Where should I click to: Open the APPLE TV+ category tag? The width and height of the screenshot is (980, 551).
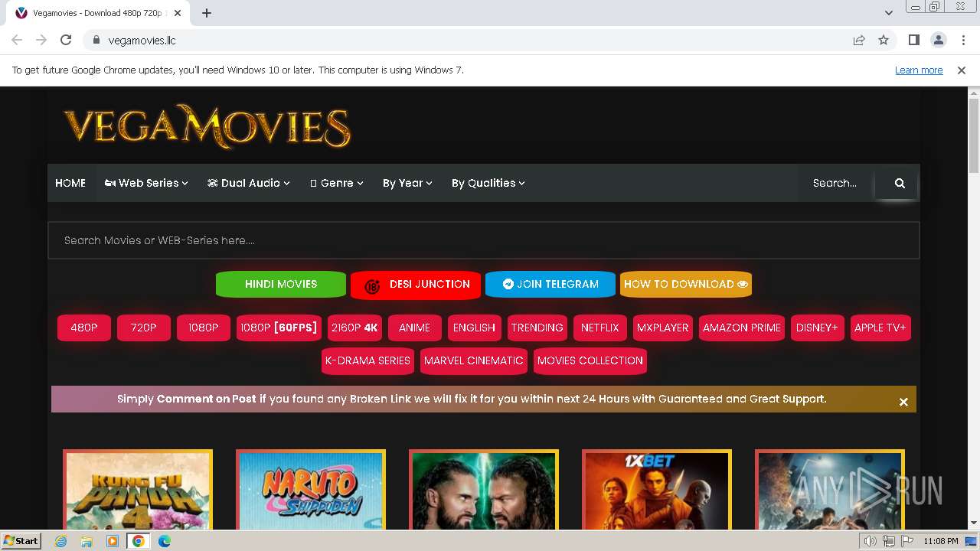[880, 328]
